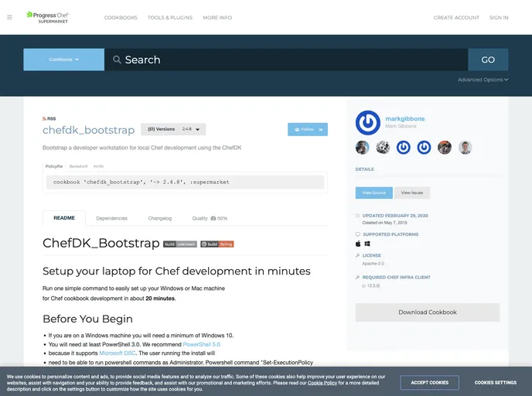The height and width of the screenshot is (396, 532).
Task: Open the RSS feed icon link
Action: pos(49,118)
